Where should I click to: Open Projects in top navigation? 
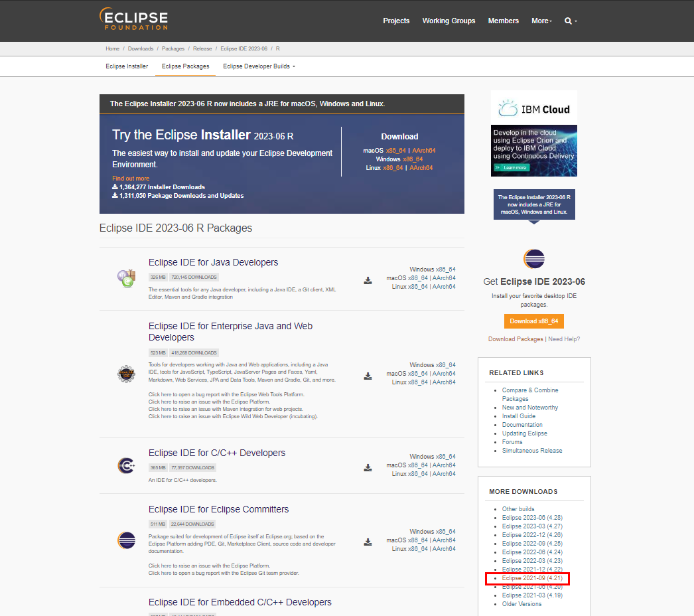[396, 21]
